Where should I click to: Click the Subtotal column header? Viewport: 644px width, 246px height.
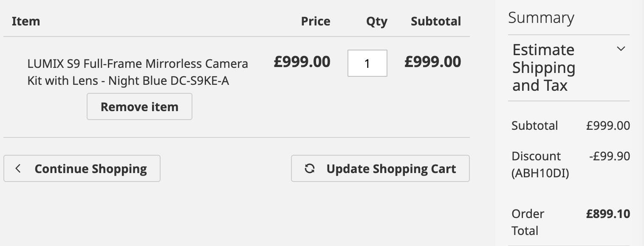(x=435, y=21)
